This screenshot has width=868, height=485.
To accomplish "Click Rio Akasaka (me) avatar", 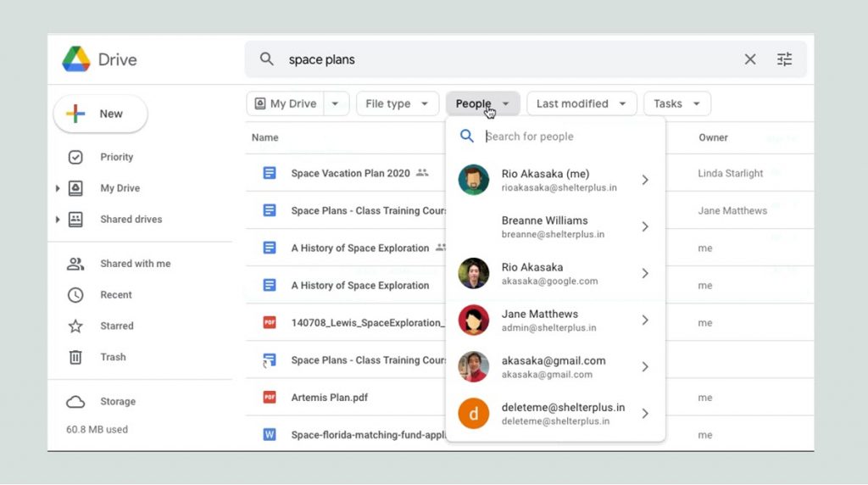I will 473,180.
